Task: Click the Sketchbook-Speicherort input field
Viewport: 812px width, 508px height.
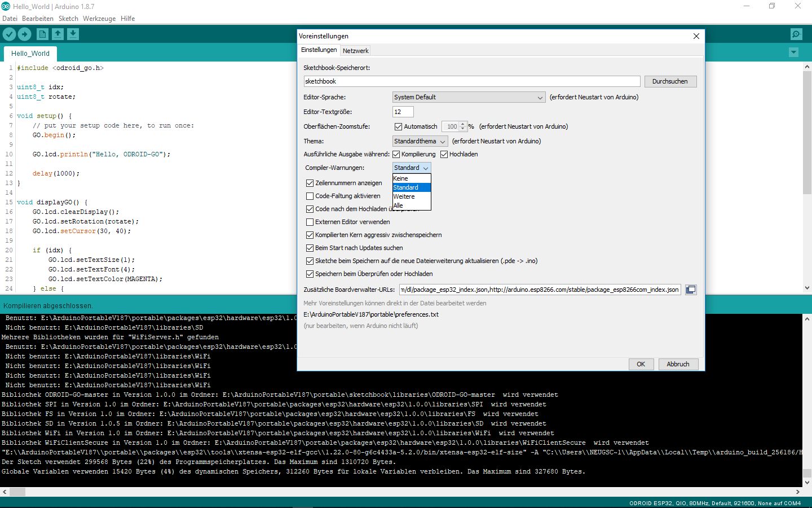Action: tap(472, 81)
